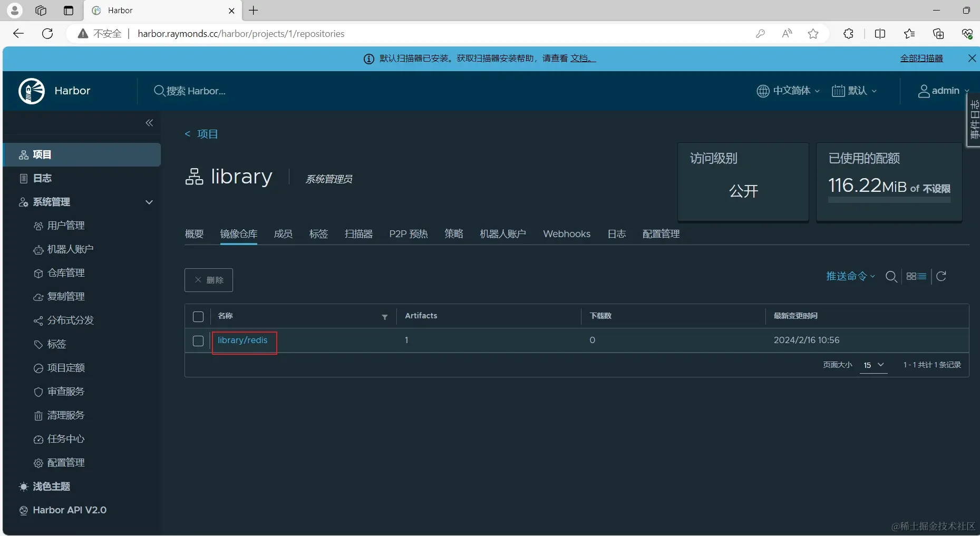Close the scanner info banner
Screen dimensions: 980x536
coord(972,59)
